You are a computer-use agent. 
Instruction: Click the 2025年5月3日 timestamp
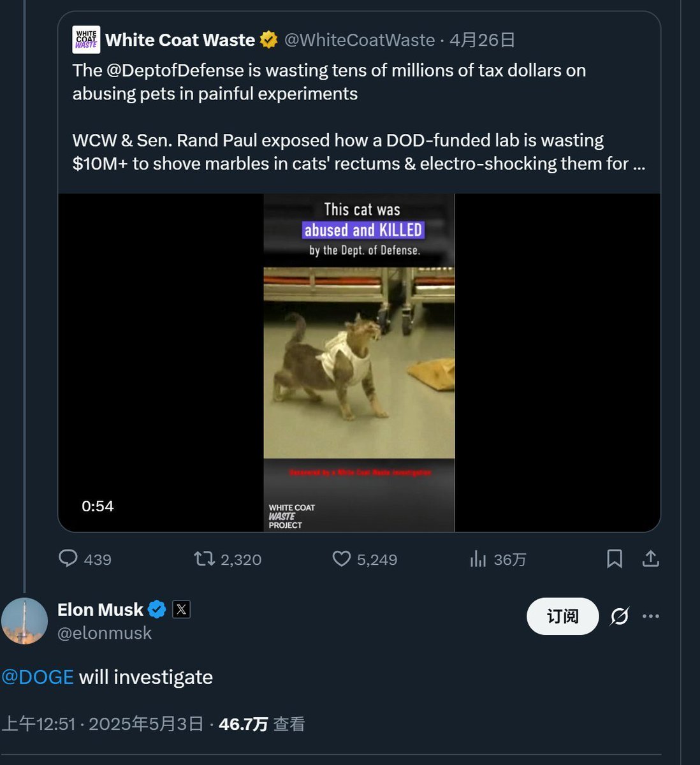coord(146,724)
